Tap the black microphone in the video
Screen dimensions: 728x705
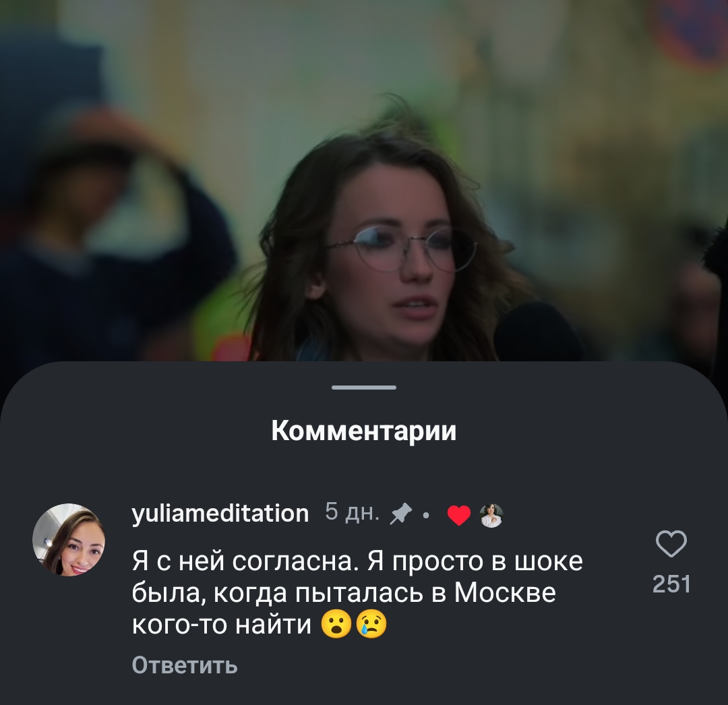tap(539, 332)
